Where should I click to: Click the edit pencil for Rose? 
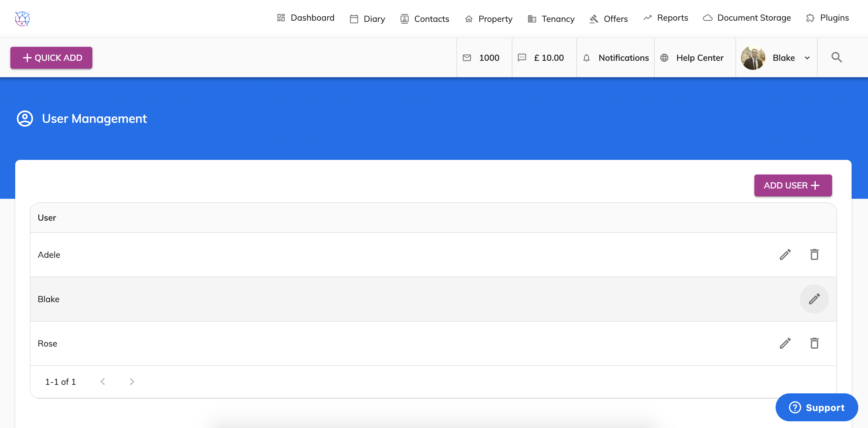785,343
